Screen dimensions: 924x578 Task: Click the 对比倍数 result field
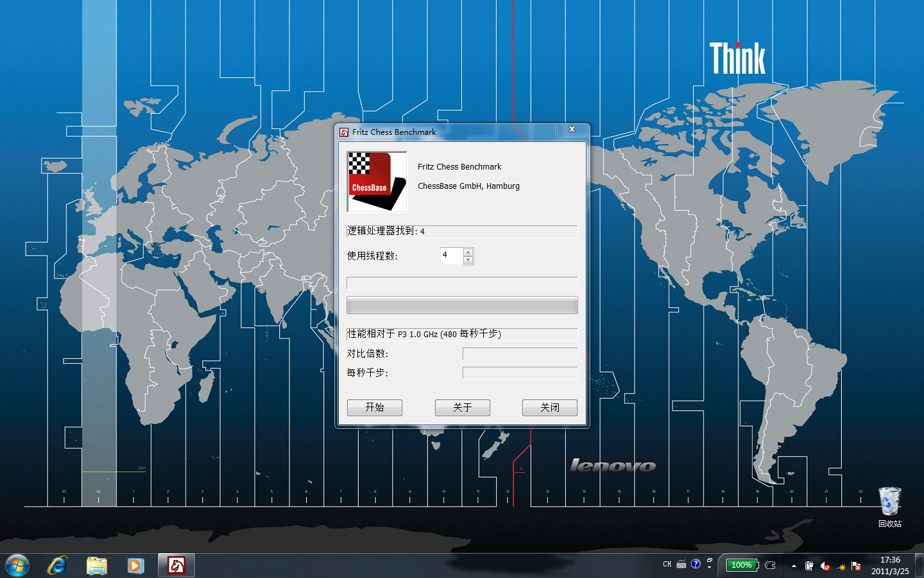pyautogui.click(x=520, y=354)
